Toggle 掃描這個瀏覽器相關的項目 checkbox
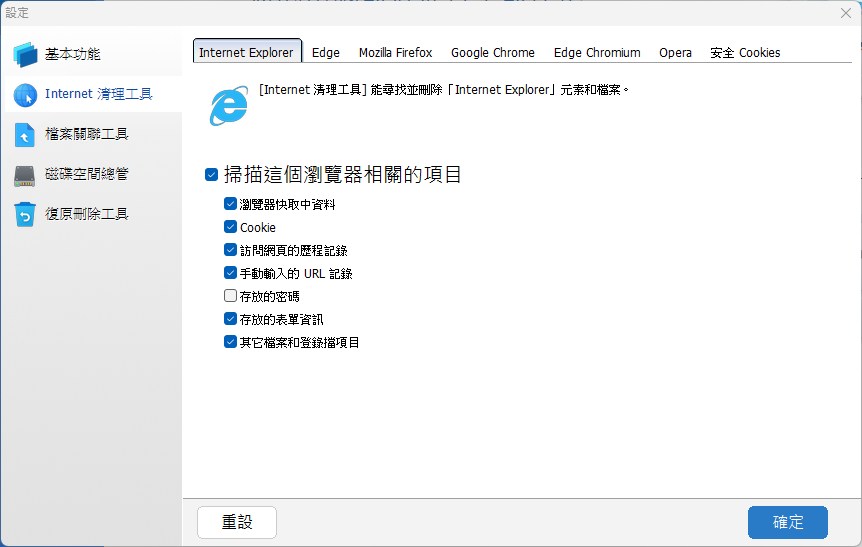This screenshot has height=547, width=862. coord(212,175)
